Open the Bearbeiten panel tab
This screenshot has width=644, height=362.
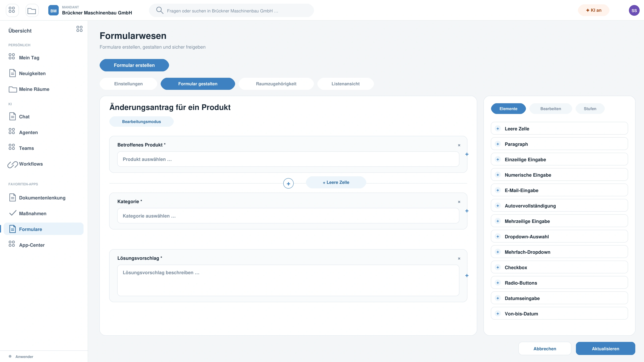coord(550,109)
